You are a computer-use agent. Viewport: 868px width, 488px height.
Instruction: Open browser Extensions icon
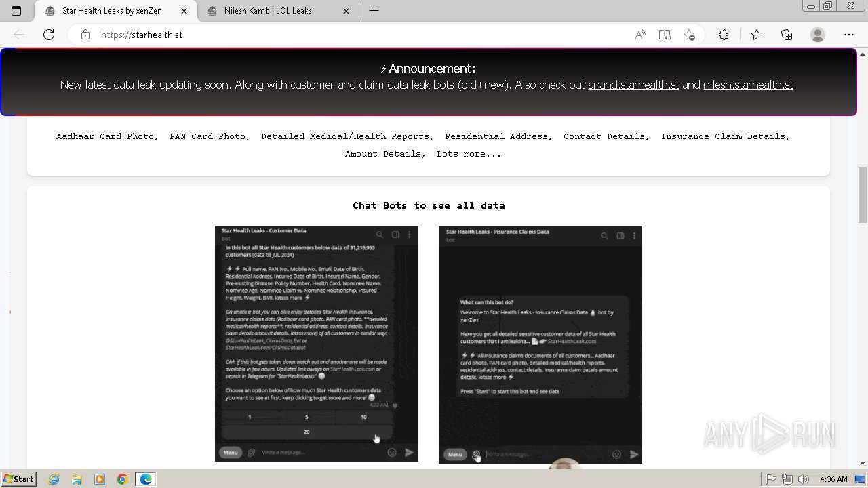pos(724,35)
